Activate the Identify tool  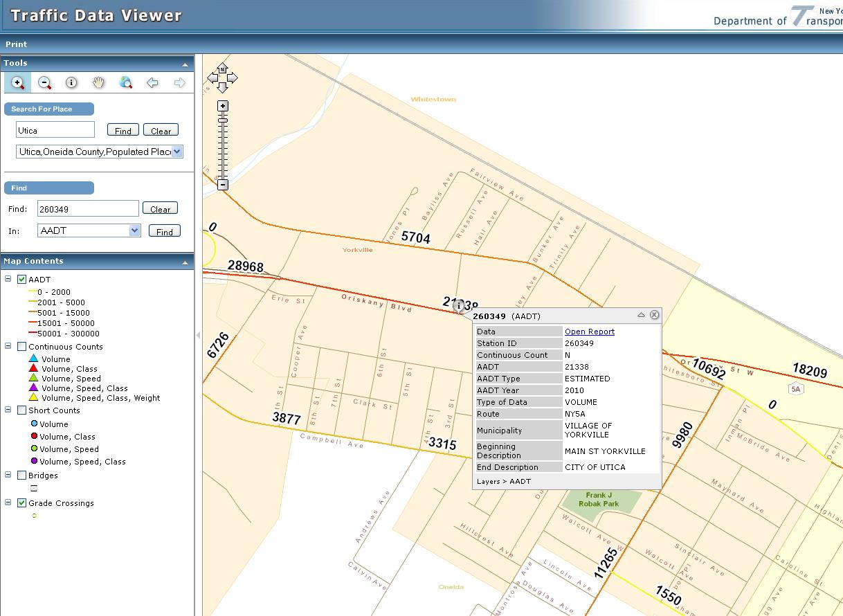pyautogui.click(x=71, y=82)
